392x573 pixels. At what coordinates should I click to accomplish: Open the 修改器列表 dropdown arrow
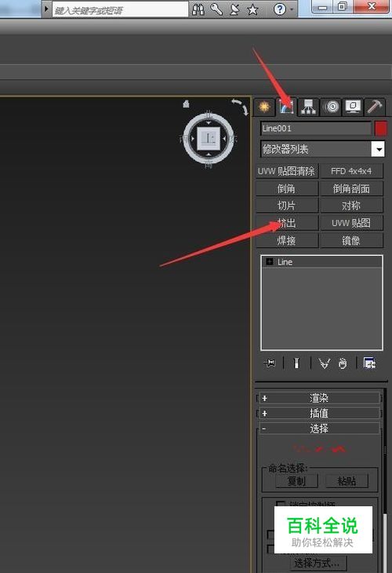[378, 149]
